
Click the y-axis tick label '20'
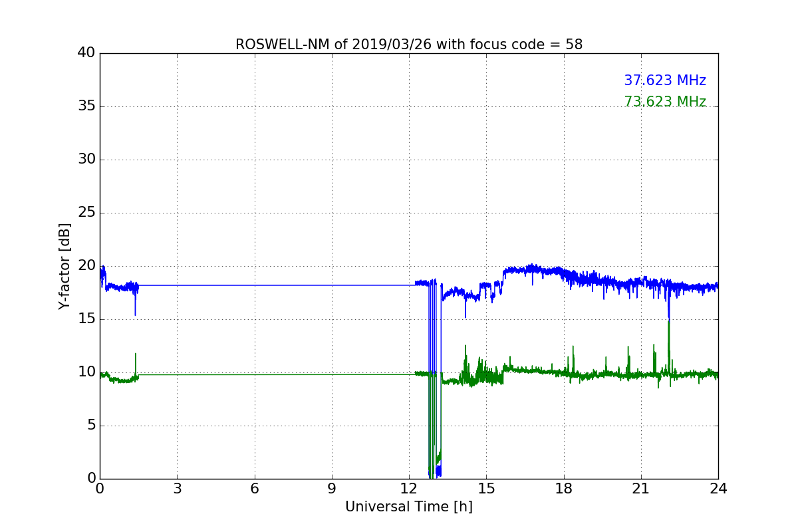tap(86, 266)
